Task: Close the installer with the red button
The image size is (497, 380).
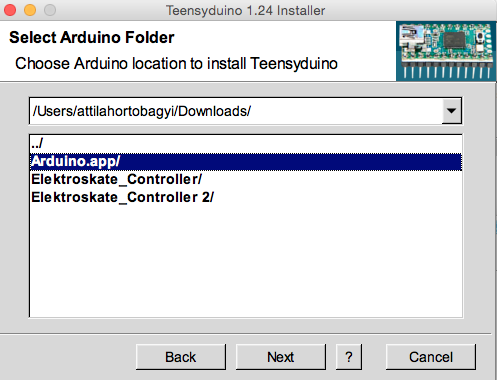Action: click(x=10, y=10)
